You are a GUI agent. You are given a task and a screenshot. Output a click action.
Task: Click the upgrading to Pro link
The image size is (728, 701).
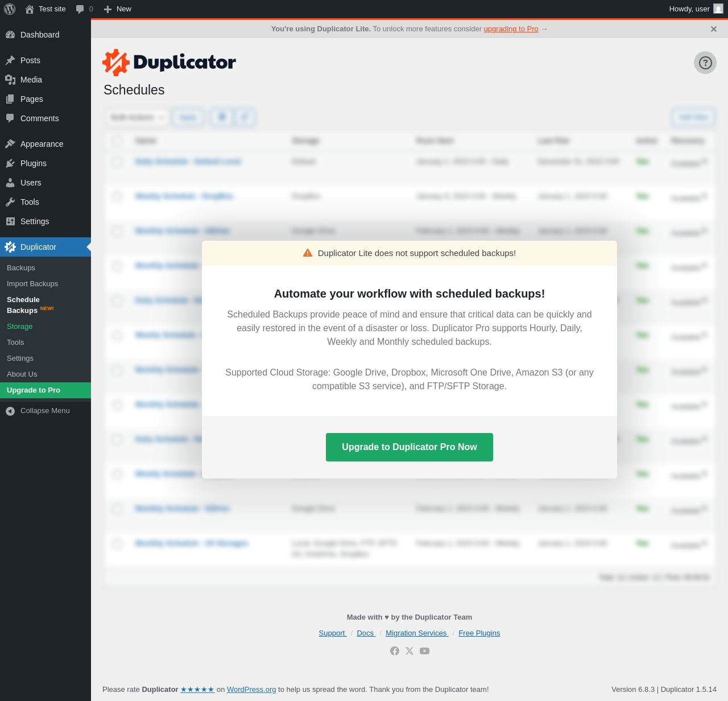511,29
